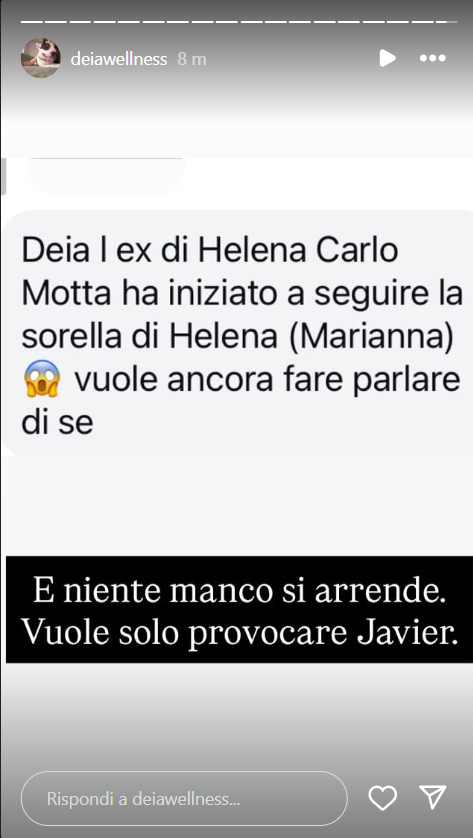The width and height of the screenshot is (473, 838).
Task: Open deiawellness profile picture avatar
Action: [41, 58]
